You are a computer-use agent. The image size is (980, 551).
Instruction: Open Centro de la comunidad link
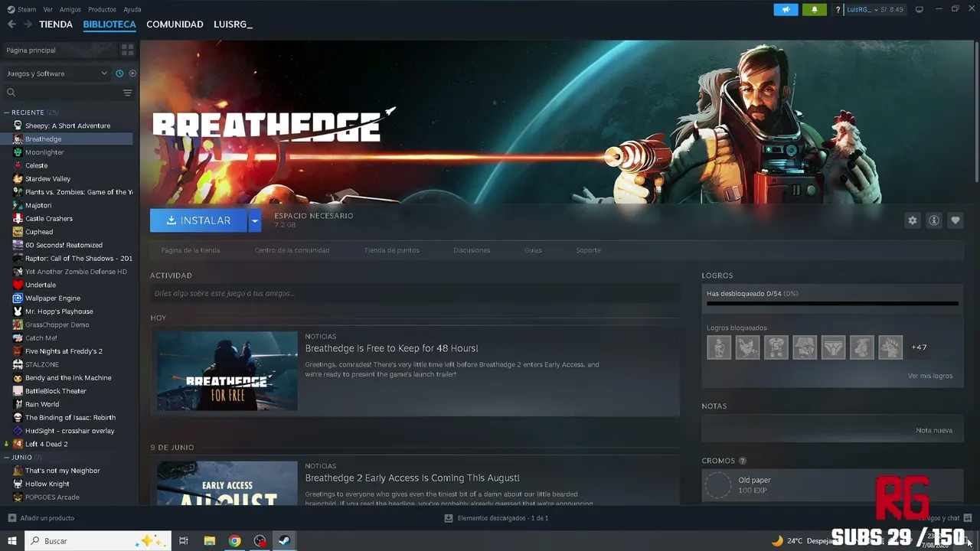tap(292, 250)
